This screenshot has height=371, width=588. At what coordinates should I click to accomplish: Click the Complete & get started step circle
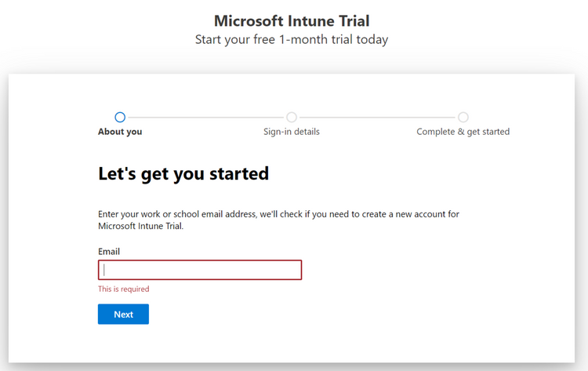[x=463, y=117]
